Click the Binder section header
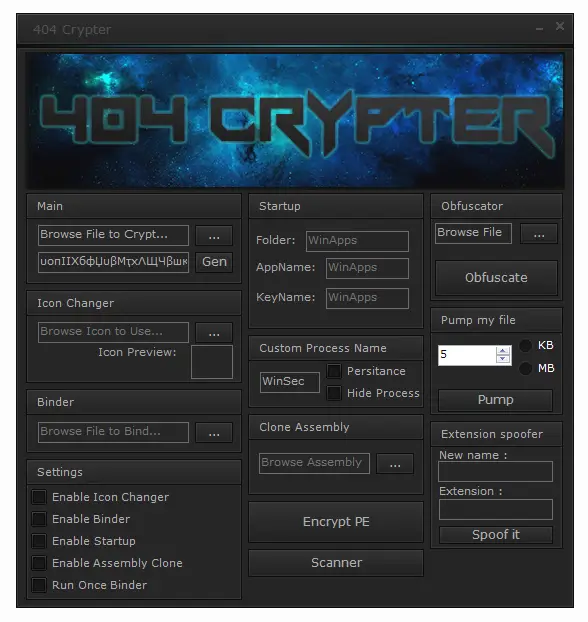588x622 pixels. click(x=134, y=402)
